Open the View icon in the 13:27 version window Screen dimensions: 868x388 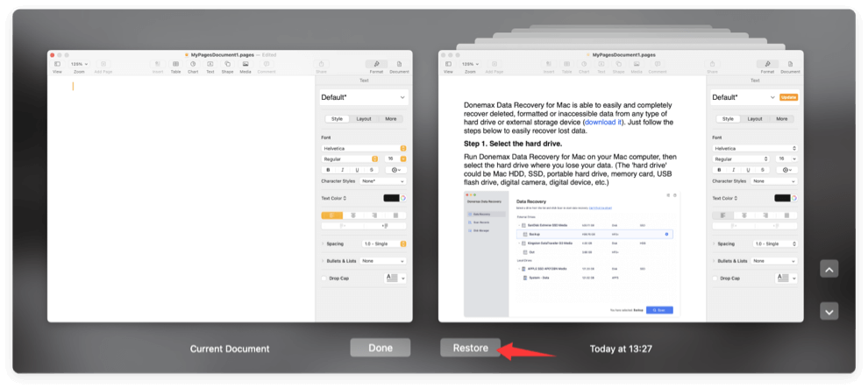[x=448, y=64]
